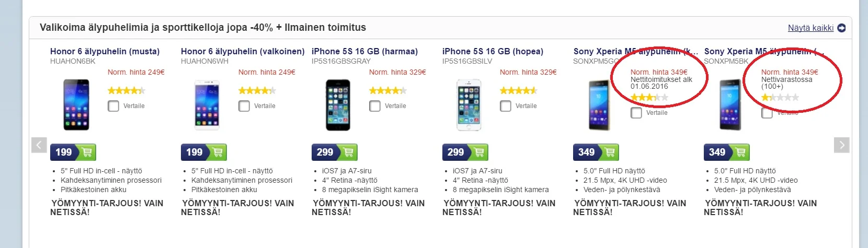The height and width of the screenshot is (248, 868).
Task: Select Vertaile for iPhone 5S hopea
Action: pos(506,106)
